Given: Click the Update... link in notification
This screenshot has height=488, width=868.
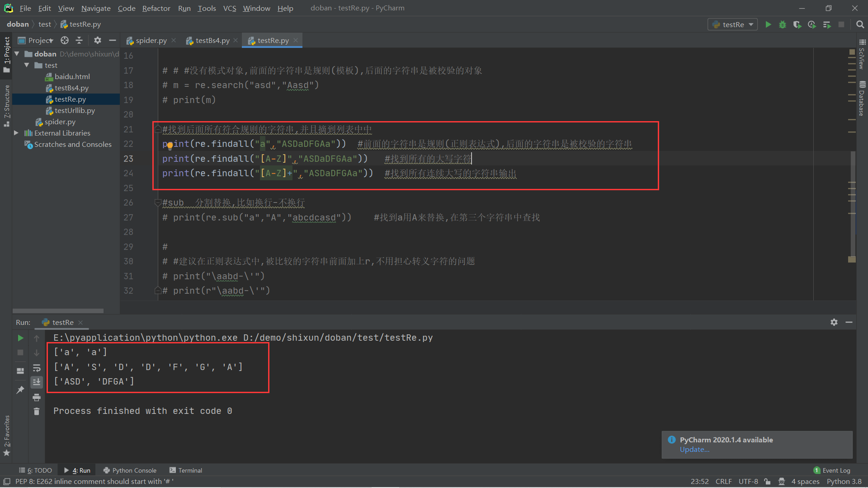Looking at the screenshot, I should (x=694, y=450).
